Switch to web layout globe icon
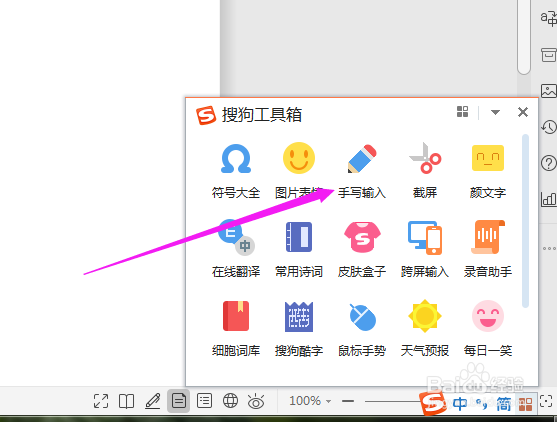Screen dimensions: 557x422 (230, 401)
